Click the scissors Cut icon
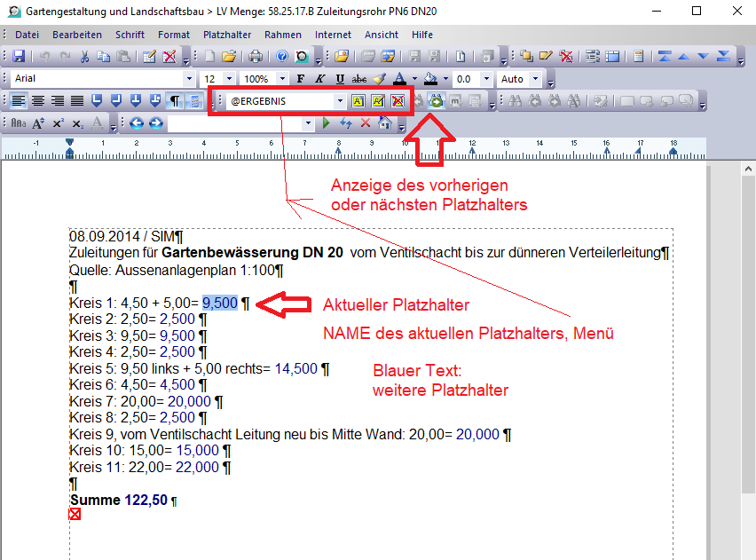Viewport: 756px width, 560px height. (x=85, y=57)
